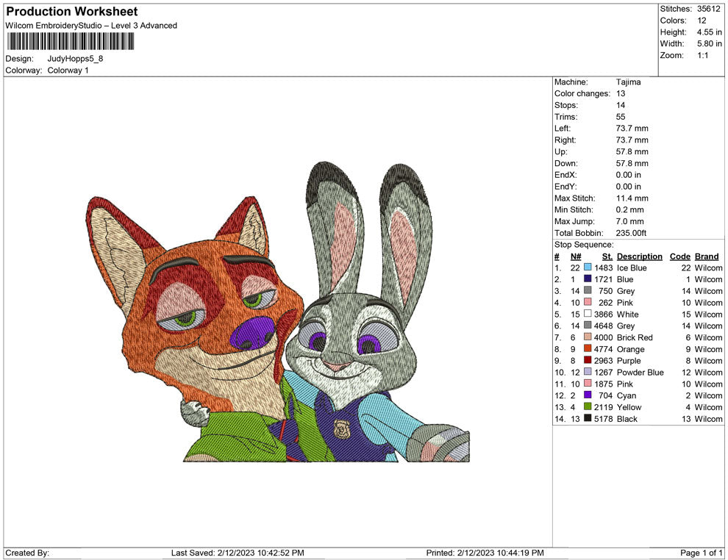Click stitch count 5178 in Black row
728x560 pixels.
(604, 418)
